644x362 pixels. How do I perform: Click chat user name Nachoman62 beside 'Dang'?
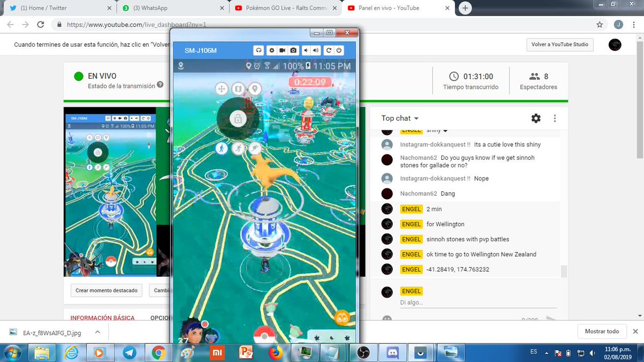click(x=419, y=194)
